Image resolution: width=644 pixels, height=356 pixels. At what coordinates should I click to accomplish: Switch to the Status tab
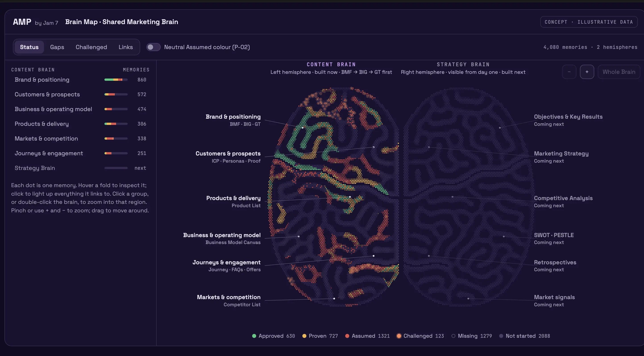coord(29,47)
